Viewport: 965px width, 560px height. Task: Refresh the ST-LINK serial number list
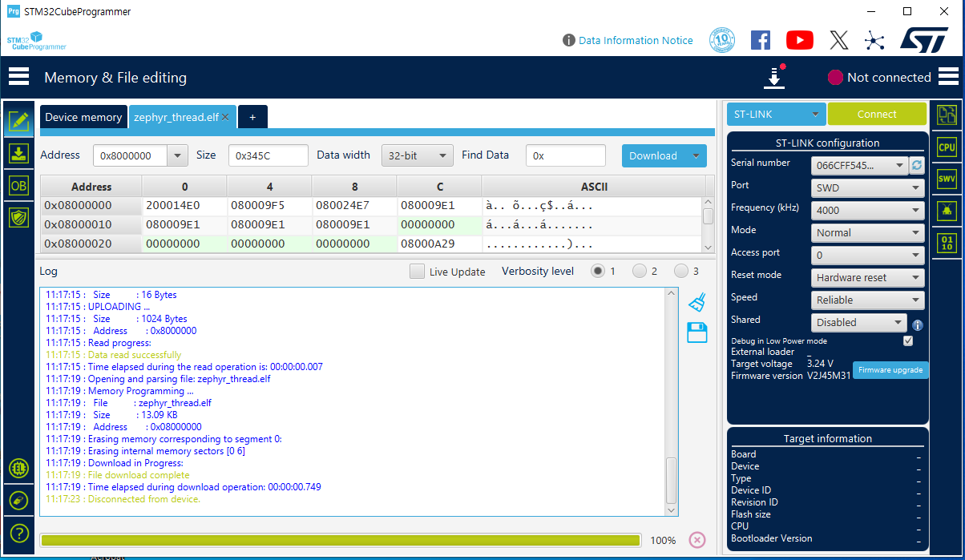pos(917,165)
